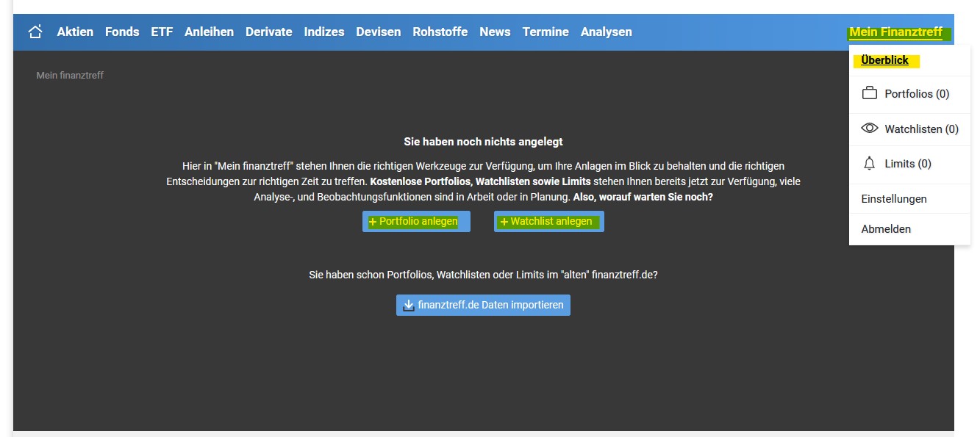This screenshot has height=437, width=980.
Task: Click the eye icon next to Watchlisten
Action: click(870, 128)
